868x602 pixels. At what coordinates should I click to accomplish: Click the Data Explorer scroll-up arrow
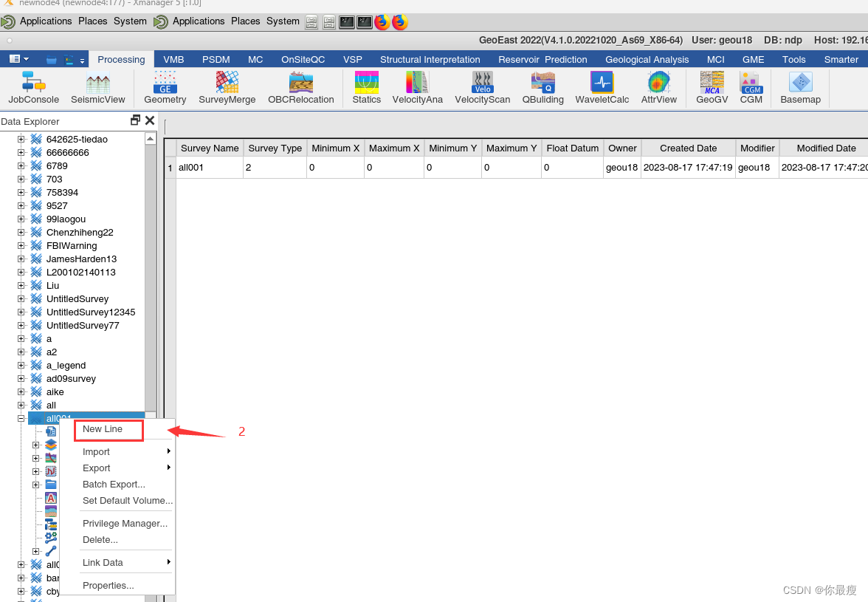pos(151,138)
